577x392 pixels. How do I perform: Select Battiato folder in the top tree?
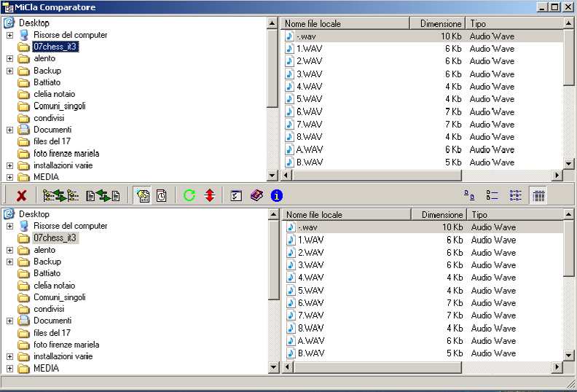(48, 82)
